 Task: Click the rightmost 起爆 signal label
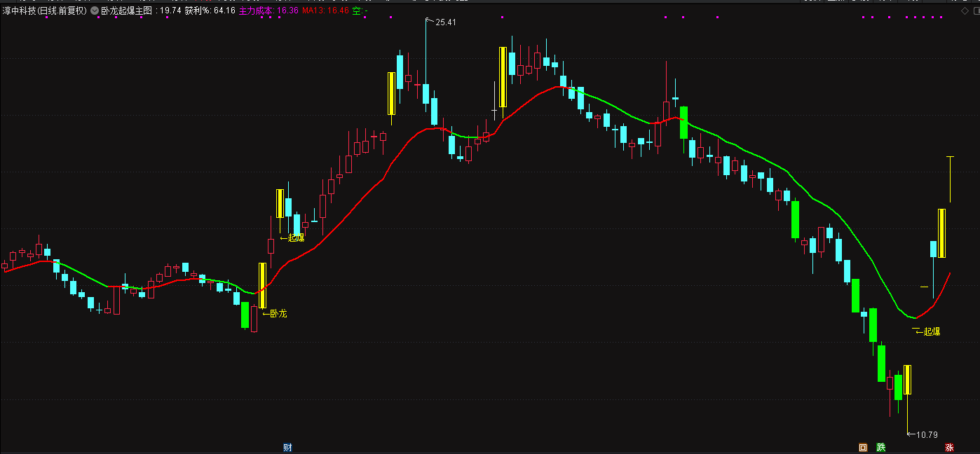tap(932, 331)
